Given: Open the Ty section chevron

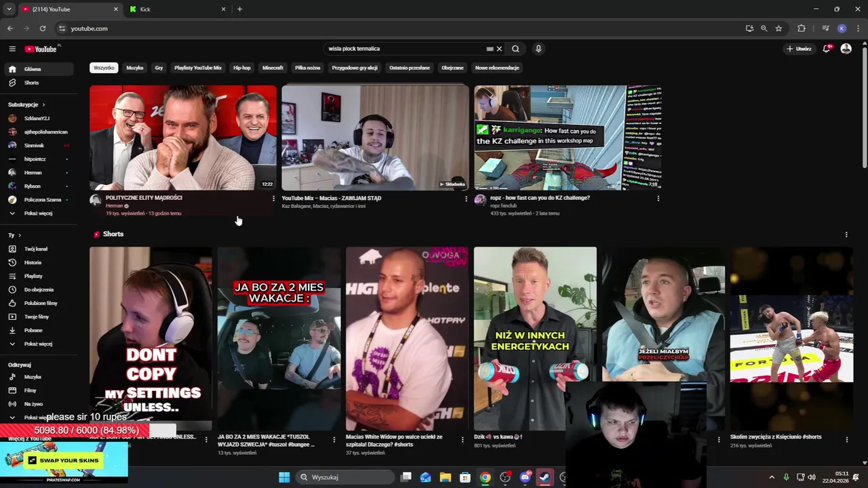Looking at the screenshot, I should tap(19, 235).
